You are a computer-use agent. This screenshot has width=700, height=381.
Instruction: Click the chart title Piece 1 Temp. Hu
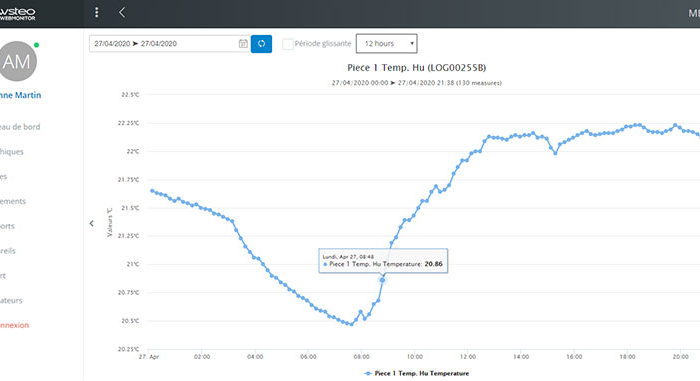[x=417, y=68]
